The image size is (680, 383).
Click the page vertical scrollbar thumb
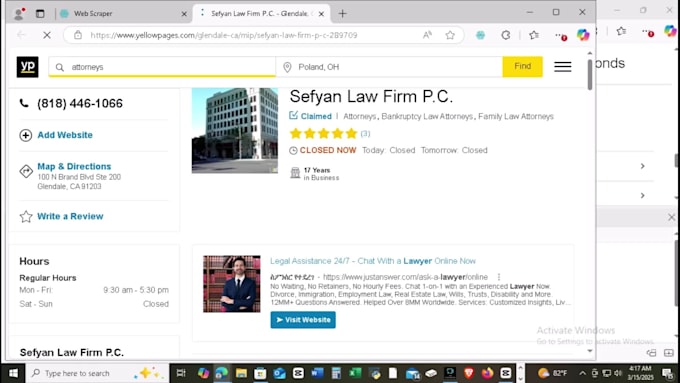[590, 75]
